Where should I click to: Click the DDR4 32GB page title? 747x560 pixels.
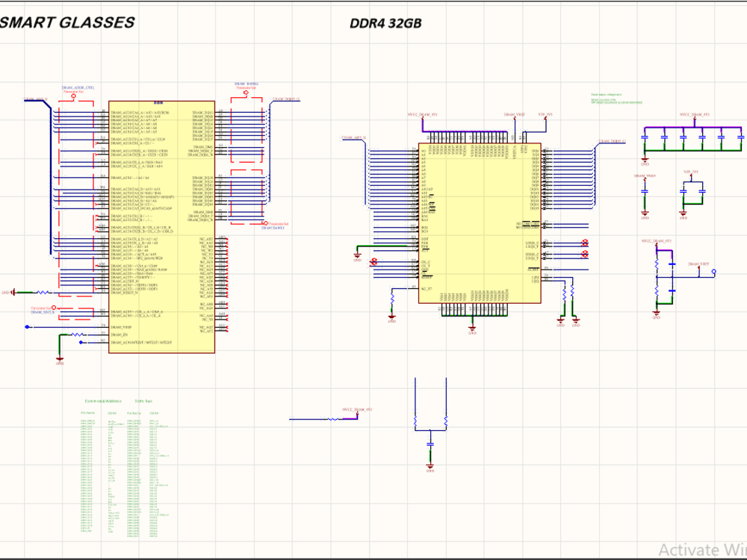(385, 23)
